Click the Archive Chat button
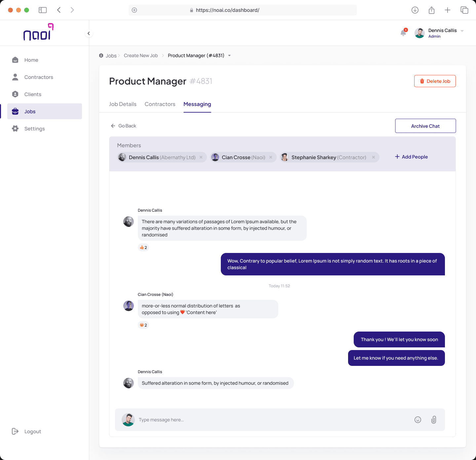Screen dimensions: 476x460 425,126
